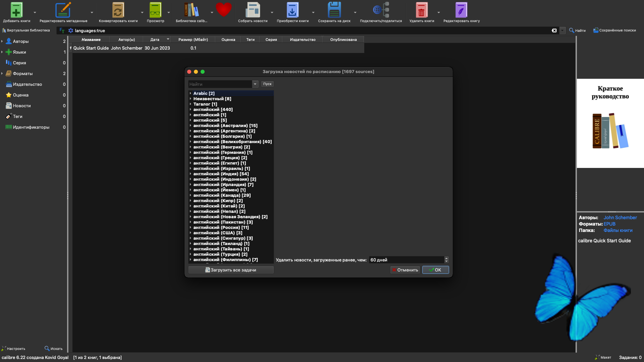Click Save to disk icon
This screenshot has height=362, width=644.
(334, 10)
